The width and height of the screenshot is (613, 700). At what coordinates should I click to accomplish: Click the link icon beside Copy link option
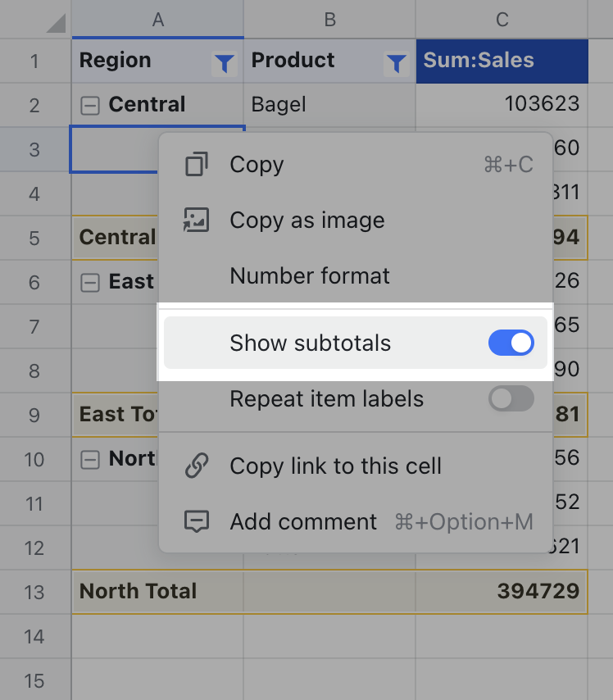pyautogui.click(x=196, y=466)
